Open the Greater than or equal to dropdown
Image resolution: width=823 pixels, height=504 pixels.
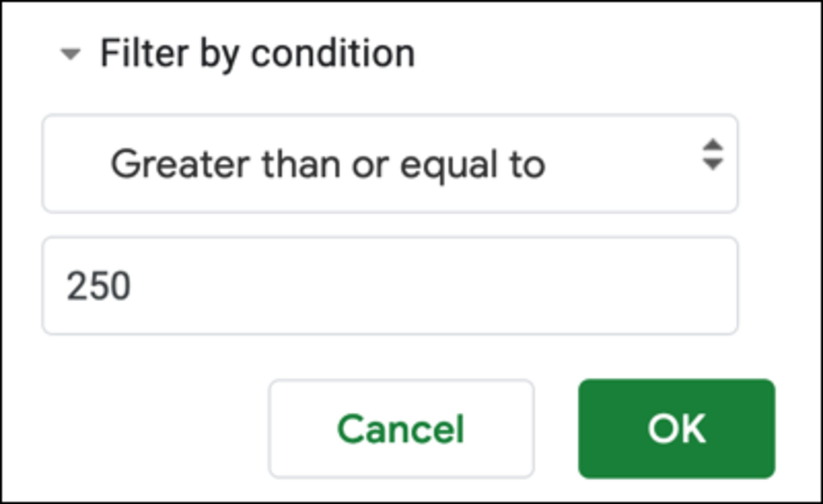pos(390,163)
